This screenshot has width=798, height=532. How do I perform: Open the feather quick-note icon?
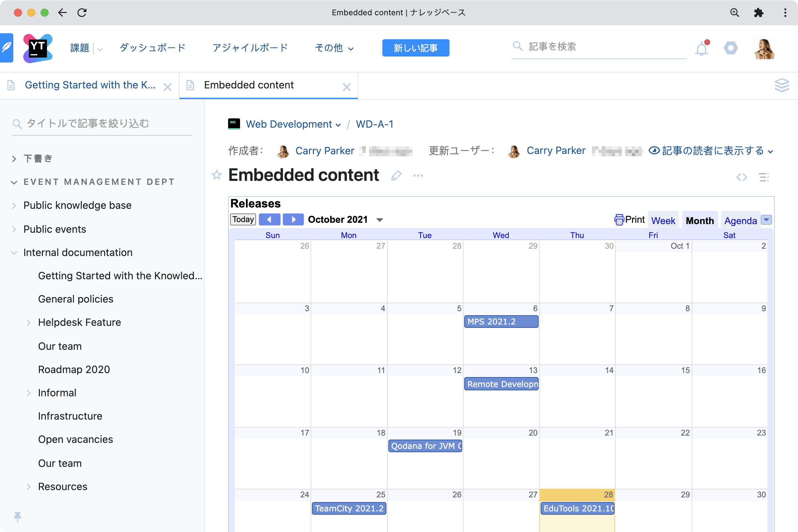6,48
